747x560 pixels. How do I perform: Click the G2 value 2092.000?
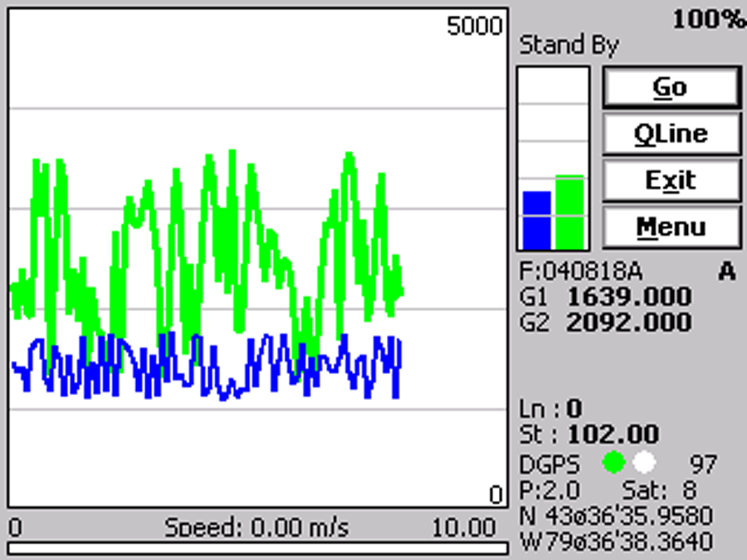629,322
